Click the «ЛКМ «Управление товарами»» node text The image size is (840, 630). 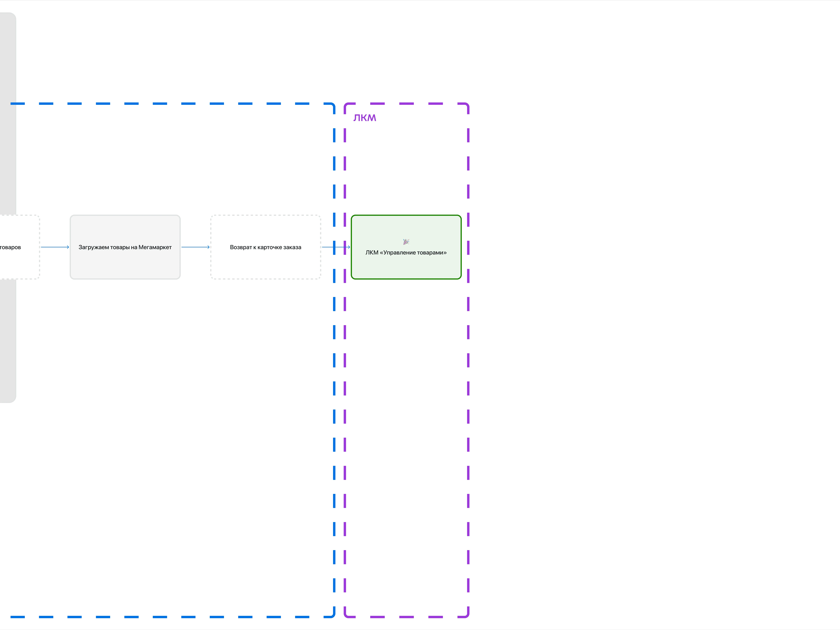point(406,253)
